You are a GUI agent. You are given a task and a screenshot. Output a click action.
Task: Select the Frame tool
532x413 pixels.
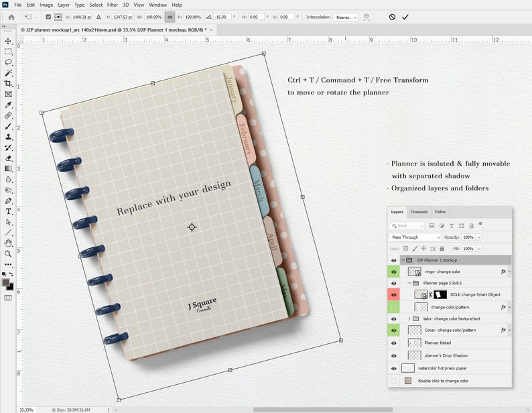[8, 94]
